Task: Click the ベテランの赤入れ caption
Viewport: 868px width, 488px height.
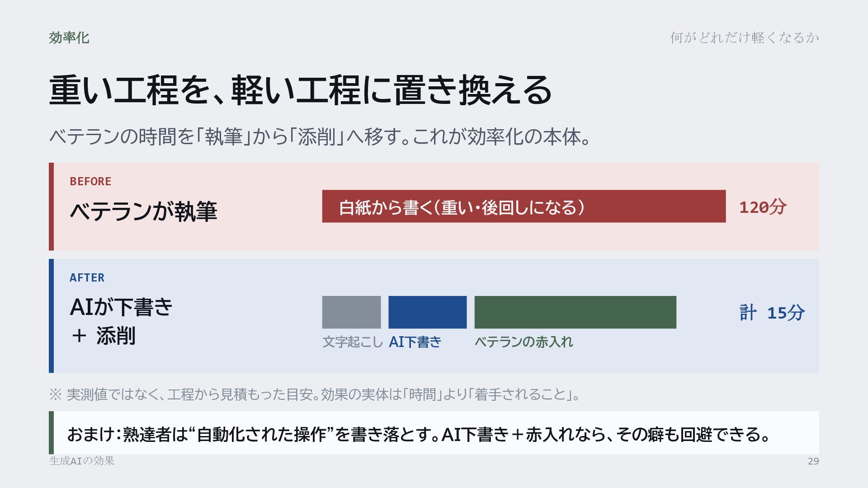Action: point(524,342)
